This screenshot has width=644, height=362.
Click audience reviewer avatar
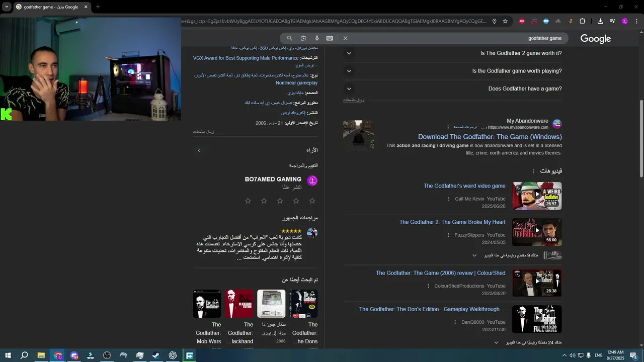[x=312, y=233]
